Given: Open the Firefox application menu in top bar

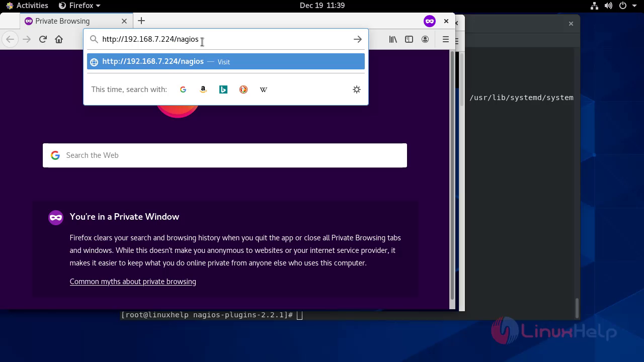Looking at the screenshot, I should pos(79,6).
